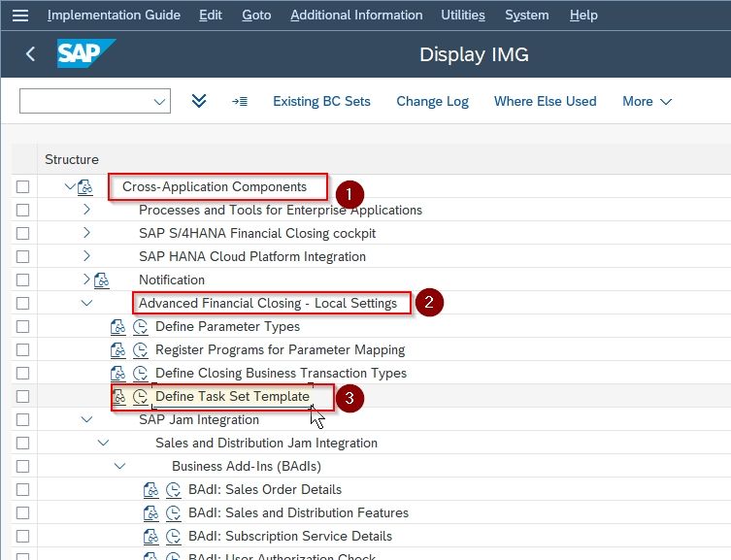Expand SAP HANA Cloud Platform Integration node

pos(86,256)
